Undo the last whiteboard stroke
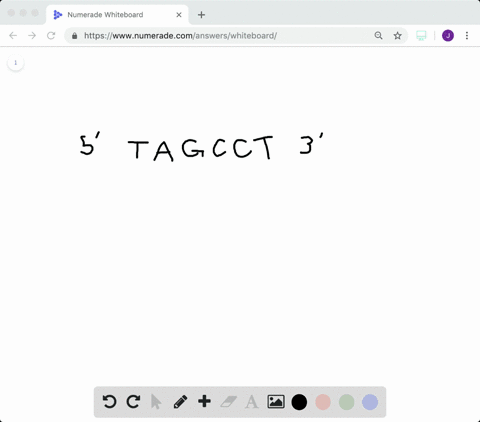The image size is (480, 422). click(x=109, y=402)
